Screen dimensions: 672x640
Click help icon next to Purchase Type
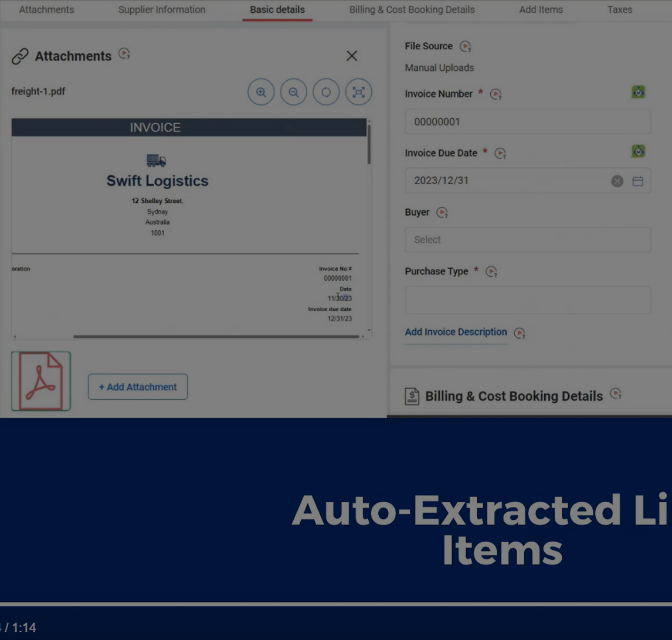[x=491, y=272]
